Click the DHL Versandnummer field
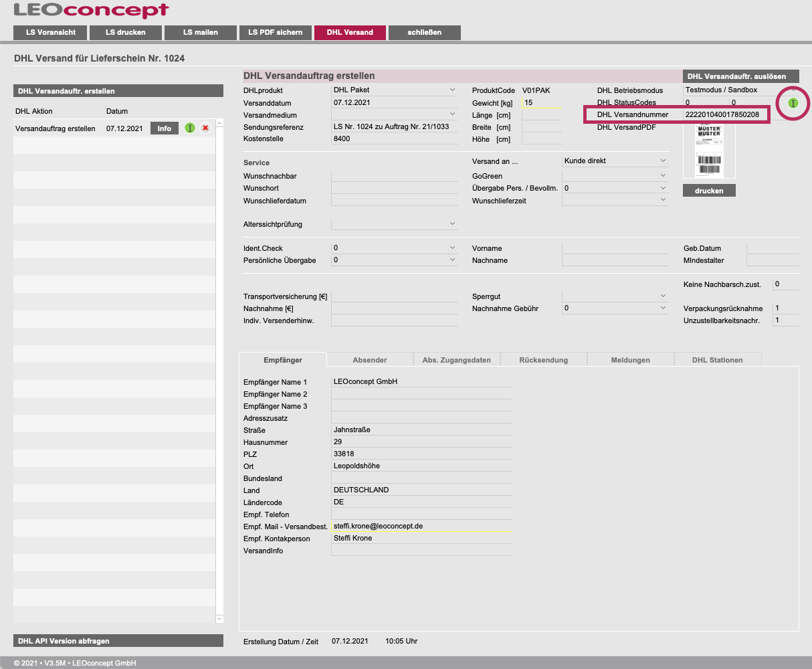This screenshot has width=812, height=669. click(726, 114)
